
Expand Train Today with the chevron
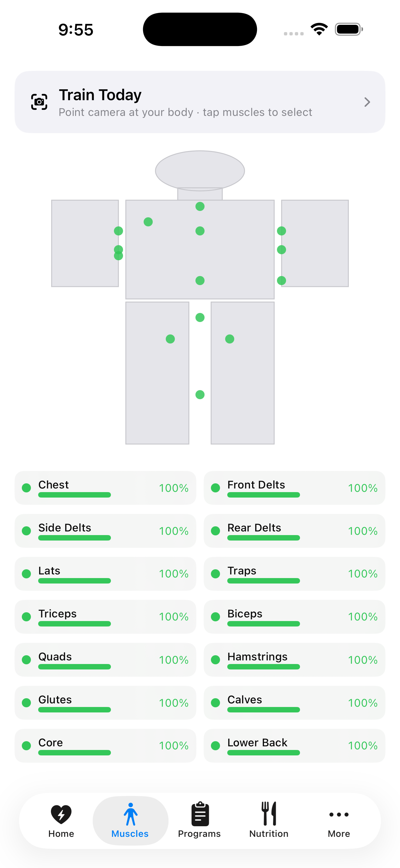(x=367, y=102)
